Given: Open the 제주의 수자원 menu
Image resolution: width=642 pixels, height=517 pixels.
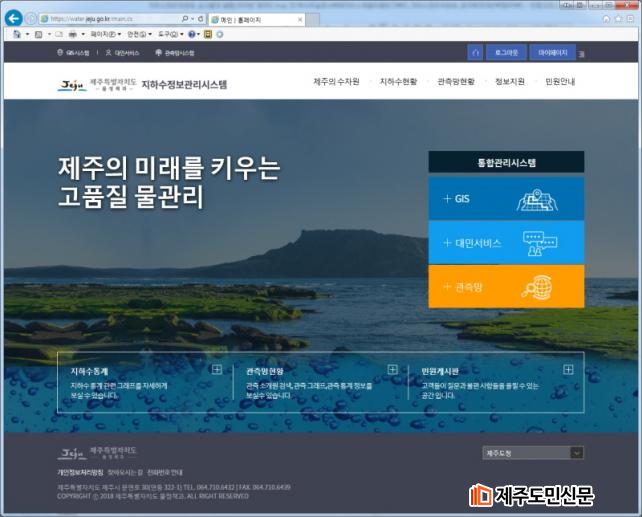Looking at the screenshot, I should point(336,82).
